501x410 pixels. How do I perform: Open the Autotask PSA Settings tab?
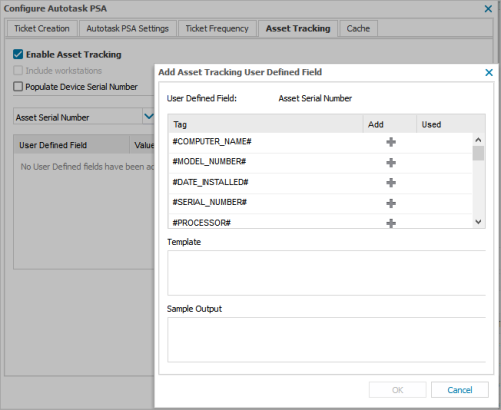[127, 29]
